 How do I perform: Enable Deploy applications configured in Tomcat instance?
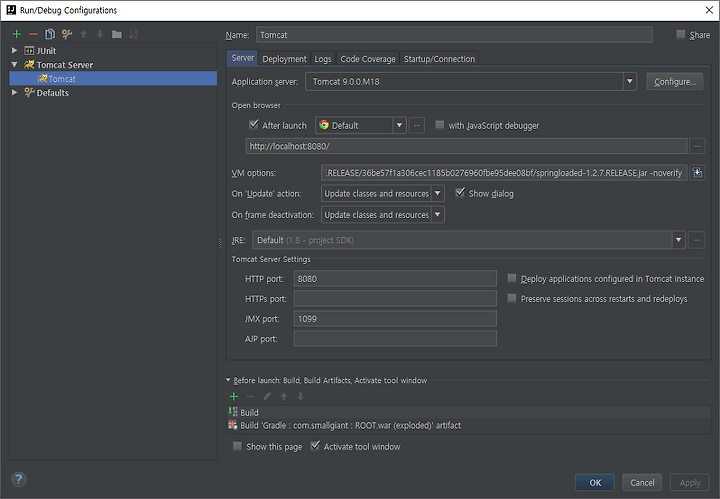point(512,278)
